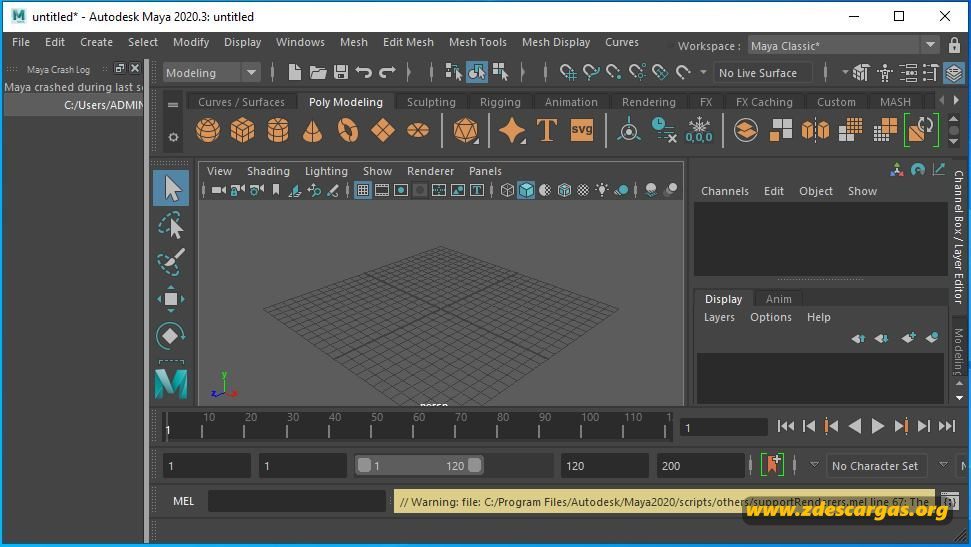Switch to the Rigging shelf tab

point(500,102)
